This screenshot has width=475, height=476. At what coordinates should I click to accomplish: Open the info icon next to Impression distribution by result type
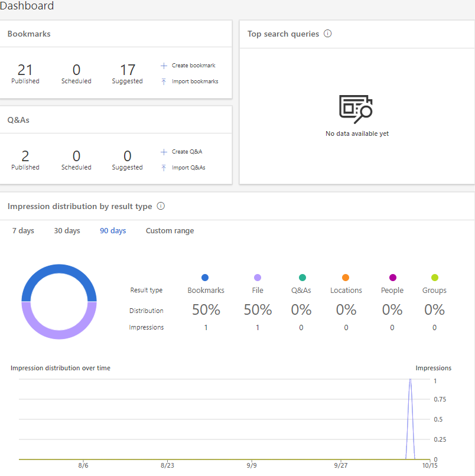tap(161, 206)
